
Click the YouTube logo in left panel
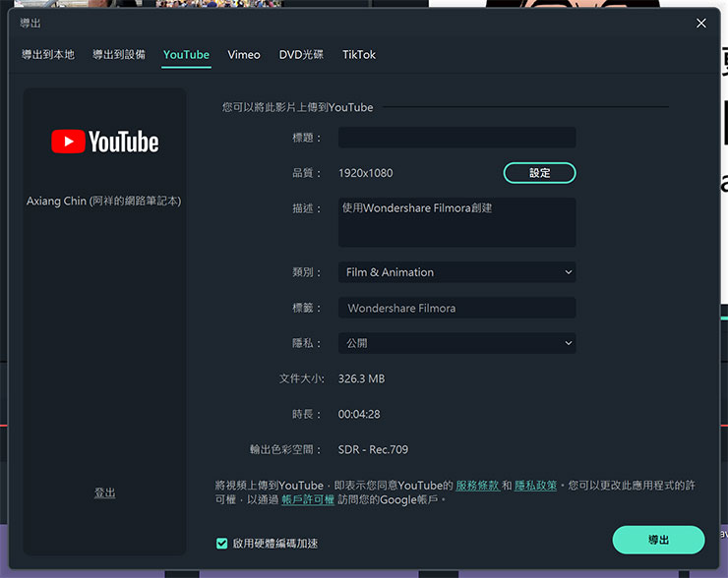pos(104,143)
